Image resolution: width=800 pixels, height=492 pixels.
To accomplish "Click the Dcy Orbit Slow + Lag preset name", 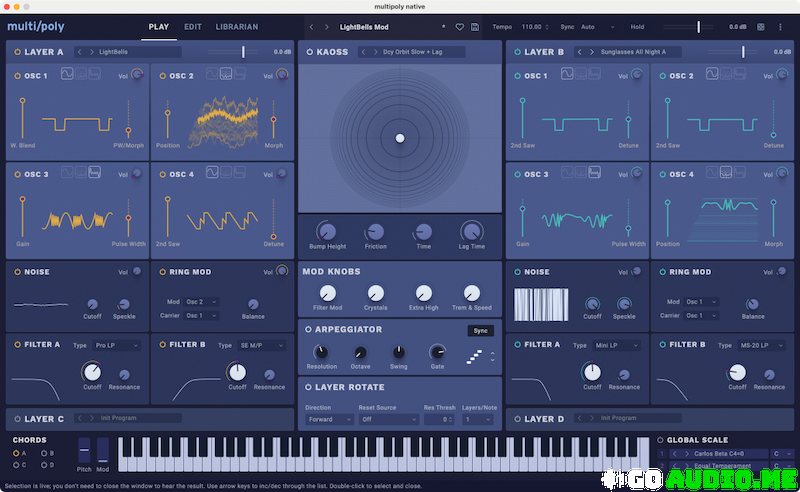I will (412, 52).
